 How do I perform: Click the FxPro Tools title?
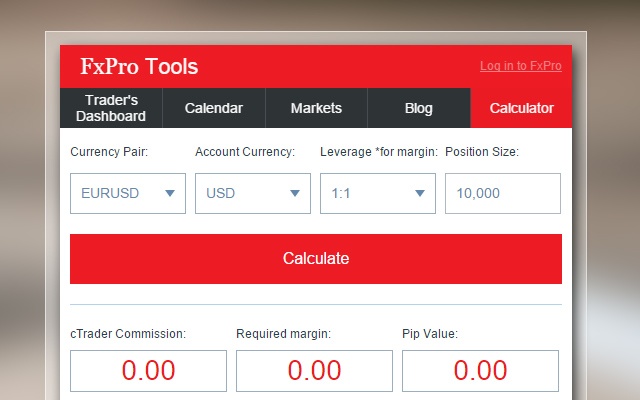point(139,66)
